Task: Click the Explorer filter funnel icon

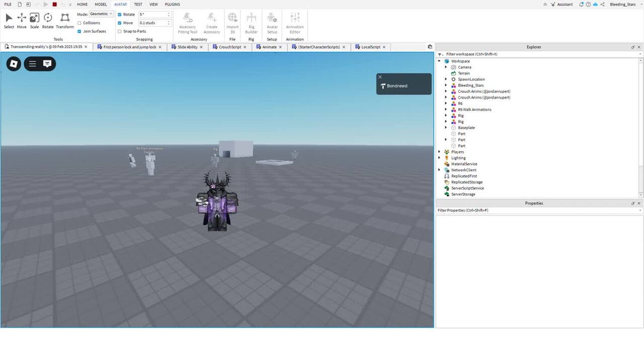Action: coord(440,54)
